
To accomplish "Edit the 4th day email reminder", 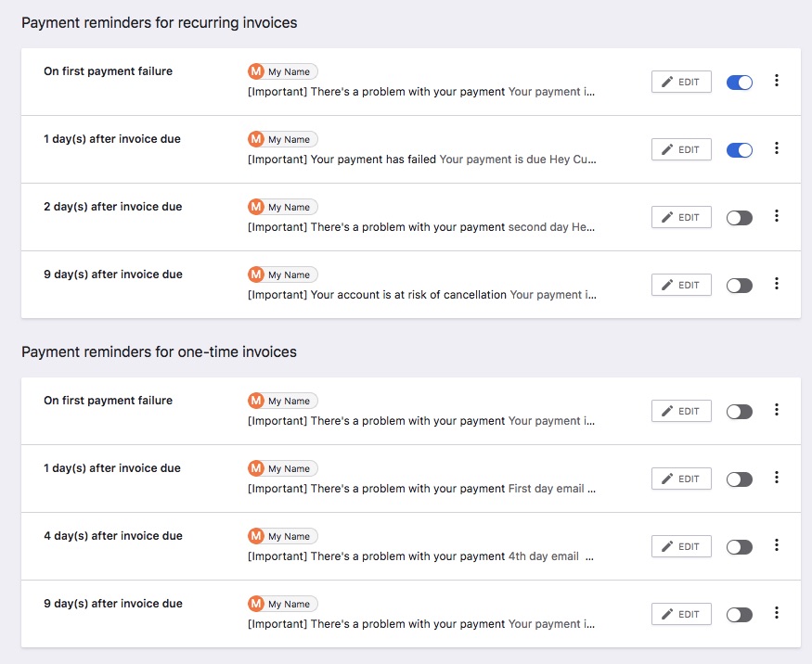I will pyautogui.click(x=681, y=546).
